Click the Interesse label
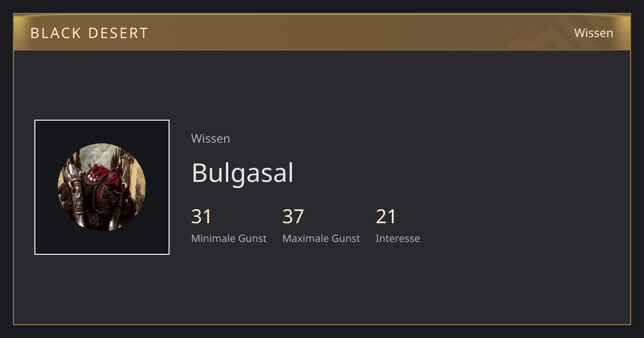The height and width of the screenshot is (338, 644). [398, 238]
